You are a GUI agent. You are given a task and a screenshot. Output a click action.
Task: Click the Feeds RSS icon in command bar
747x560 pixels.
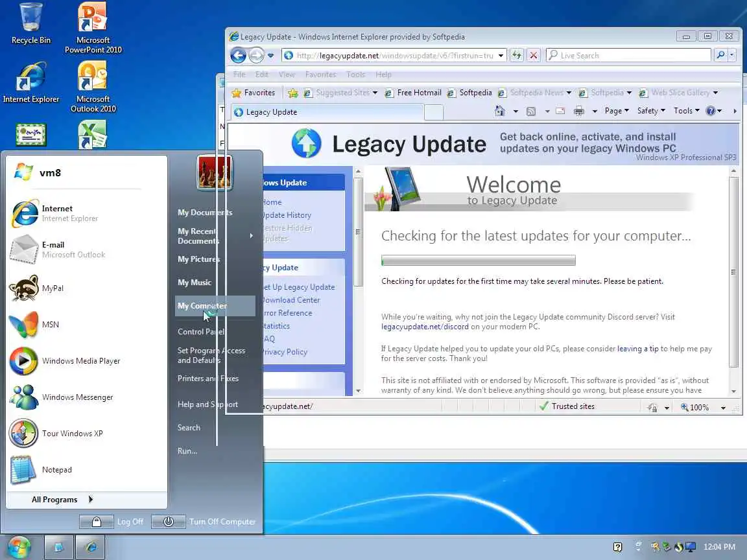tap(530, 111)
